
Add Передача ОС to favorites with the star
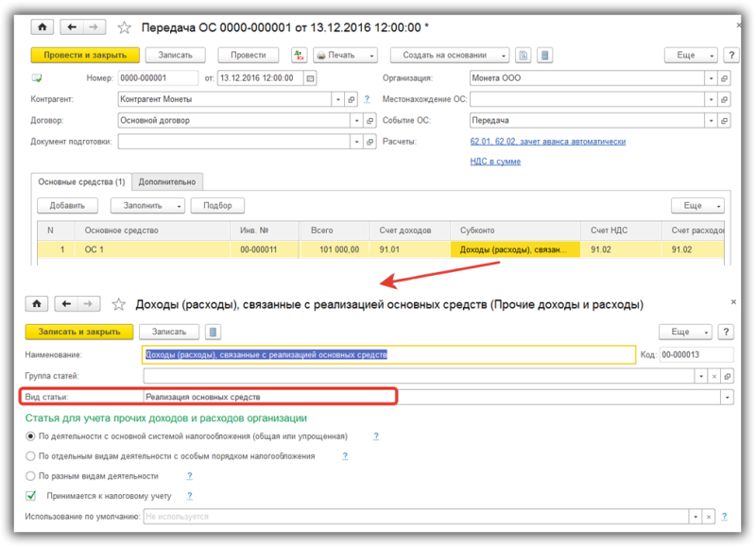(125, 27)
